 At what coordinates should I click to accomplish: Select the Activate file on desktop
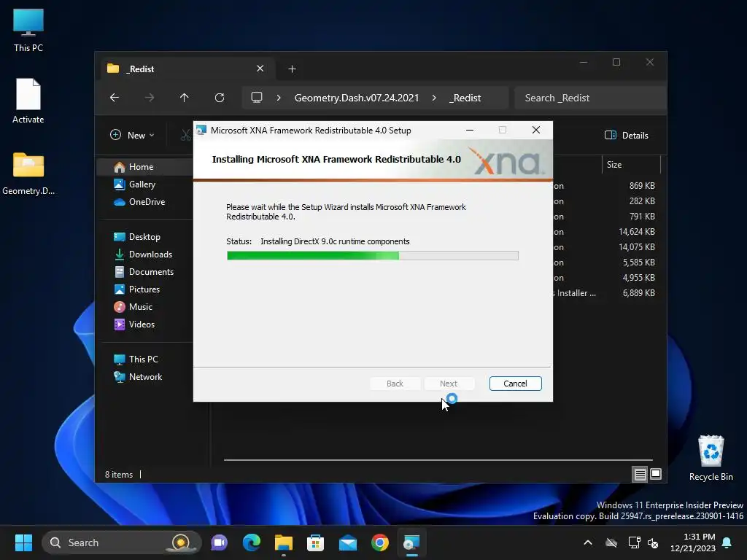coord(28,101)
